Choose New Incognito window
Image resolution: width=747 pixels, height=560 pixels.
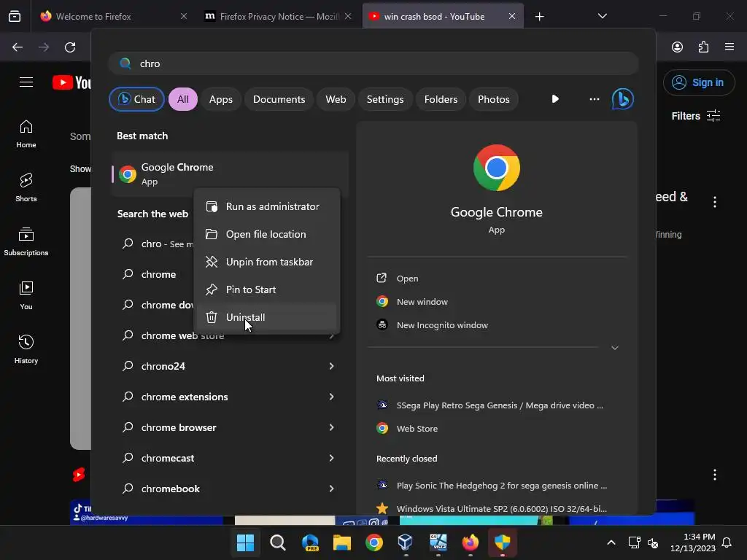pyautogui.click(x=442, y=325)
